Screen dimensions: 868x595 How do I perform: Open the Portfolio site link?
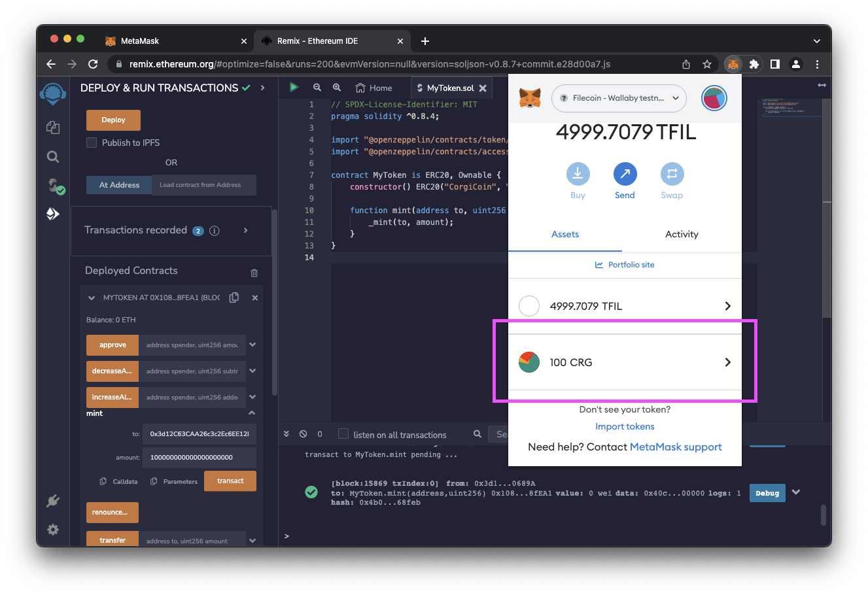[x=625, y=265]
